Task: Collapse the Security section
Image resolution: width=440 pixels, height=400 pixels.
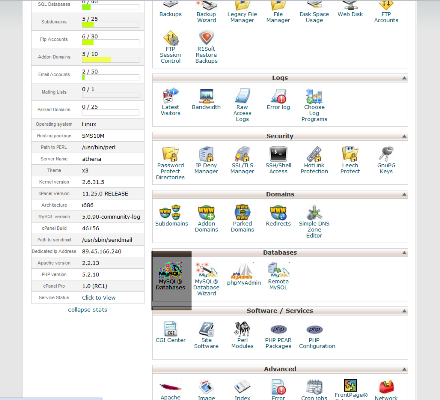Action: 404,136
